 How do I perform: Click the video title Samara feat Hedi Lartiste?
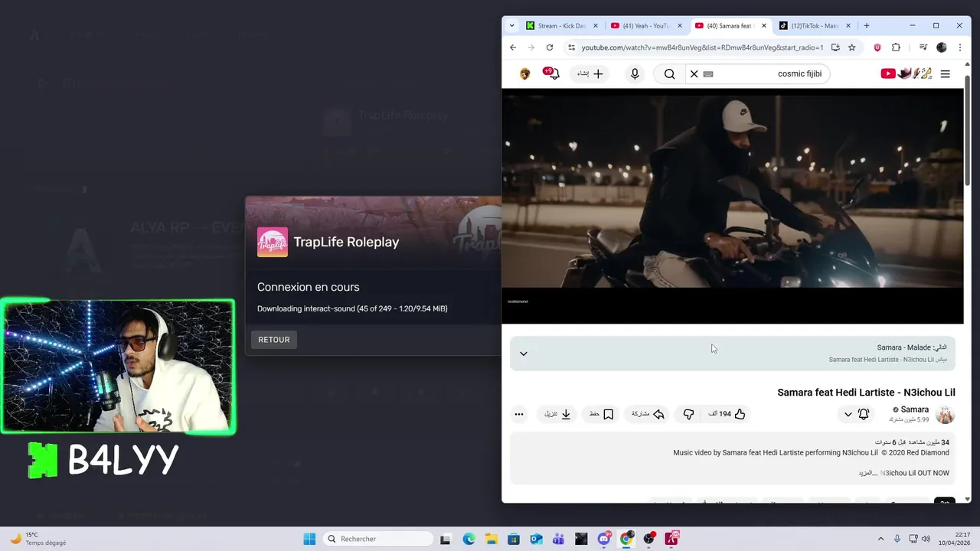point(867,393)
